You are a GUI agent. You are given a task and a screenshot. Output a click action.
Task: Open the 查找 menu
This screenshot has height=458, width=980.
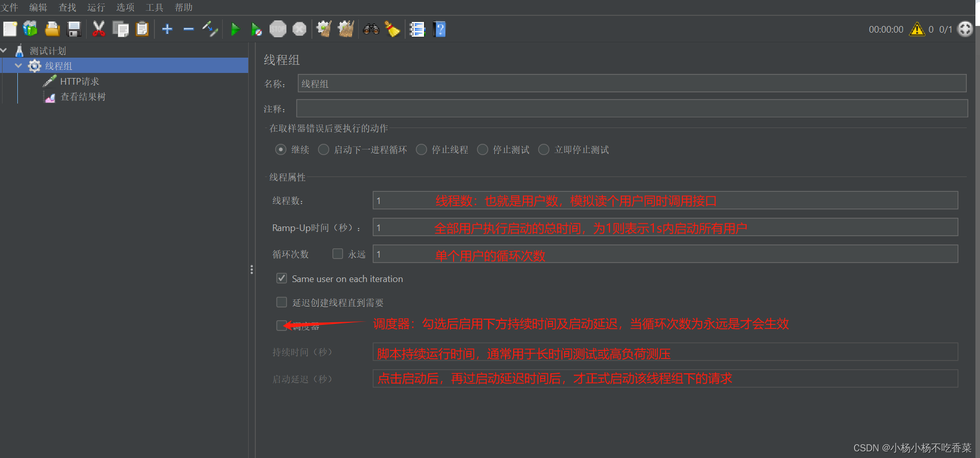coord(67,7)
